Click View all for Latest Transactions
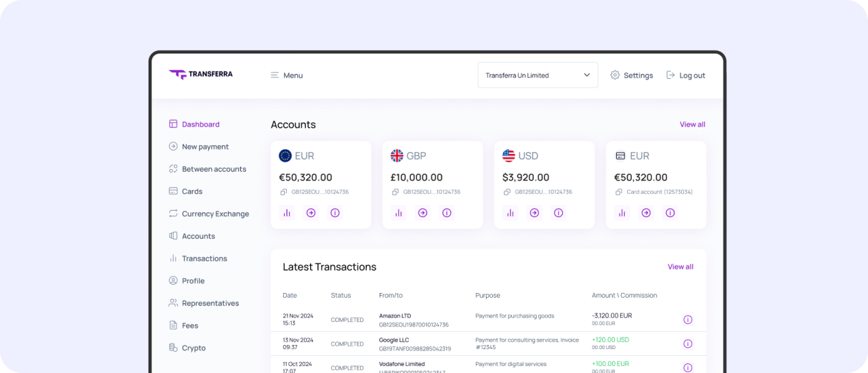 [x=680, y=267]
